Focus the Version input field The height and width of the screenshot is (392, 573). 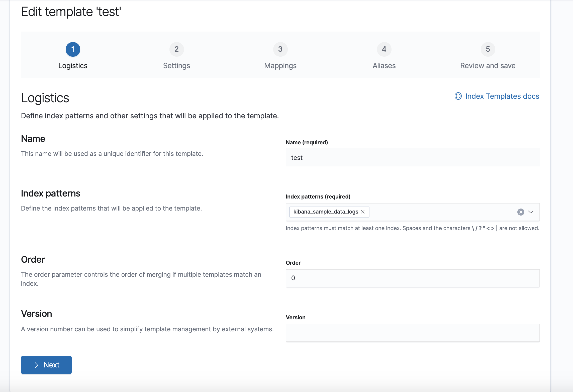[413, 333]
